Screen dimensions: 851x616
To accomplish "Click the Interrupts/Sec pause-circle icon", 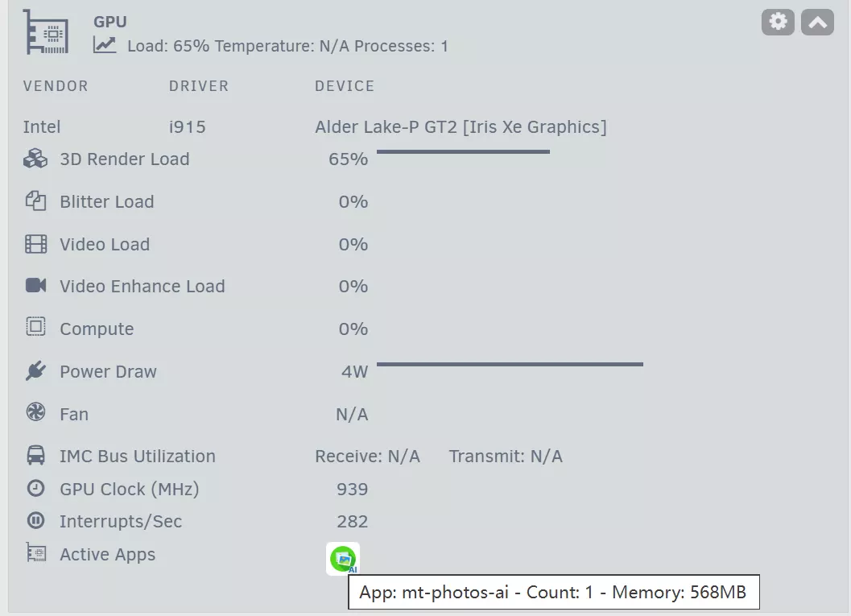I will 35,521.
